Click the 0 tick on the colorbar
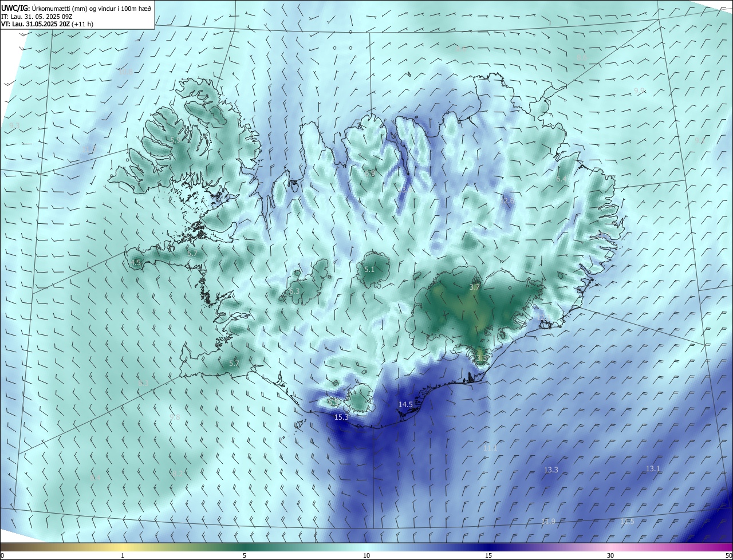The width and height of the screenshot is (733, 560). (x=2, y=555)
